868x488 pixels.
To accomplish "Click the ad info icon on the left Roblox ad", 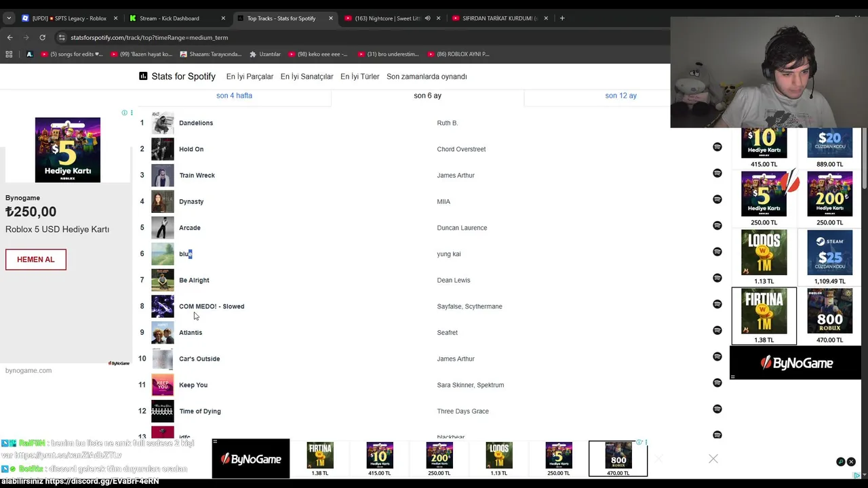I will pos(124,113).
